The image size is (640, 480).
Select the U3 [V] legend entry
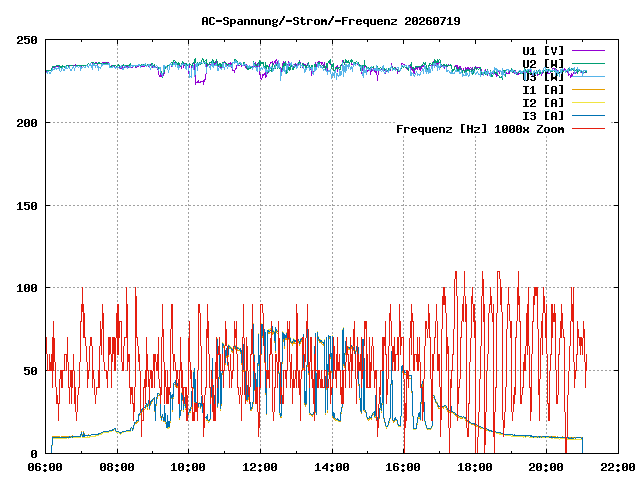tap(543, 77)
